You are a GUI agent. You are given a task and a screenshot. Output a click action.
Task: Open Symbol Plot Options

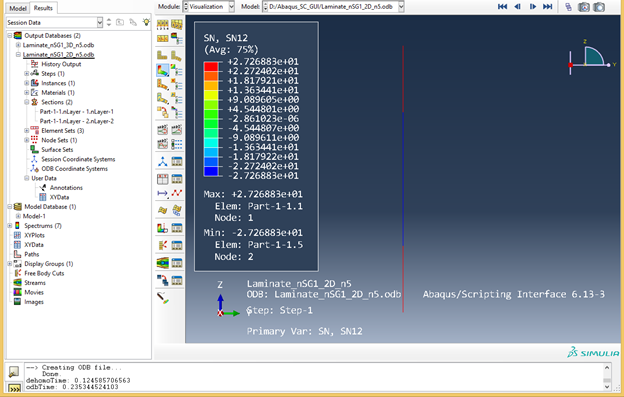(177, 84)
